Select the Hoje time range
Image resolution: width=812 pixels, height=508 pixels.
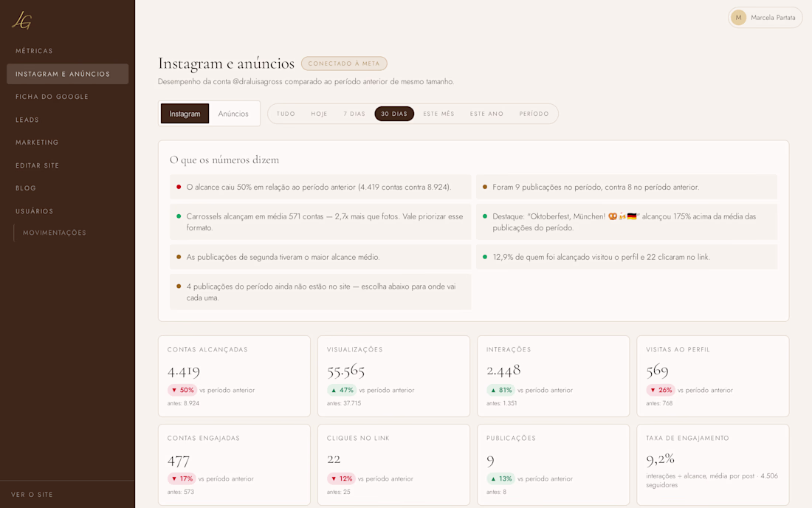(319, 114)
